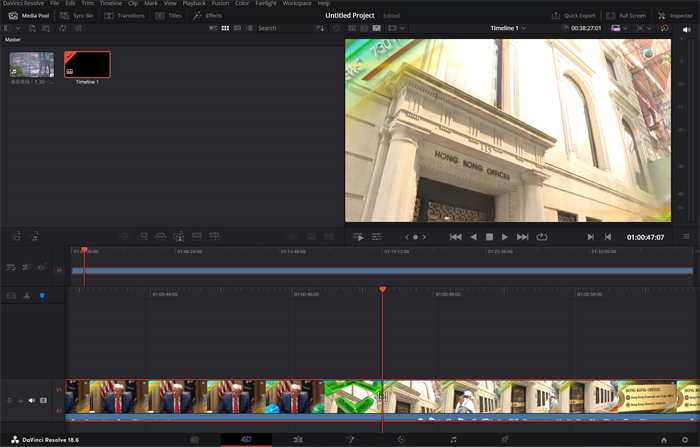Switch viewer to Full Screen
700x447 pixels.
coord(626,16)
